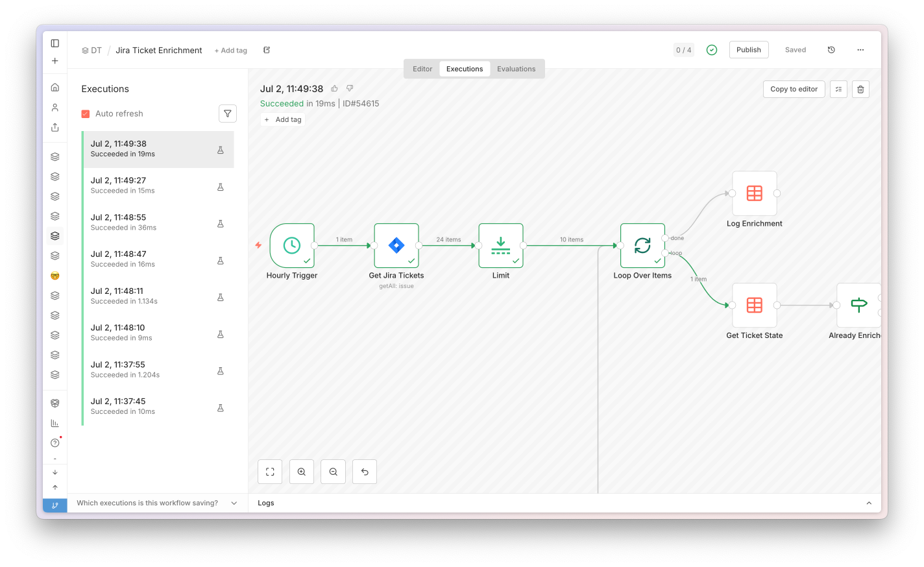Mark execution with thumbs down
The width and height of the screenshot is (924, 567).
click(x=350, y=88)
